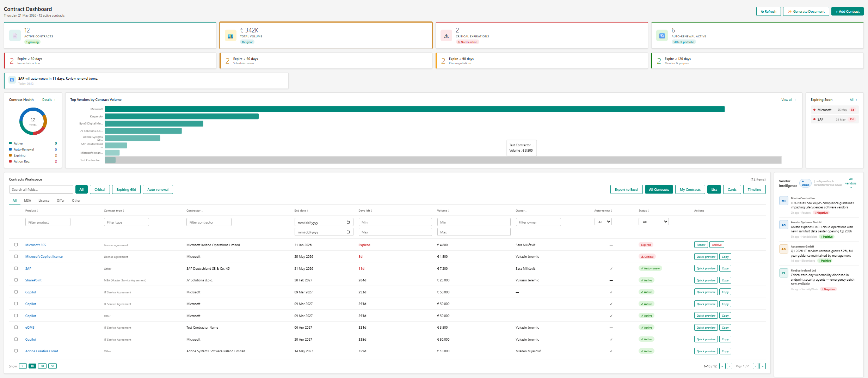The image size is (868, 378).
Task: Tick the SAP contract row checkbox
Action: [16, 268]
